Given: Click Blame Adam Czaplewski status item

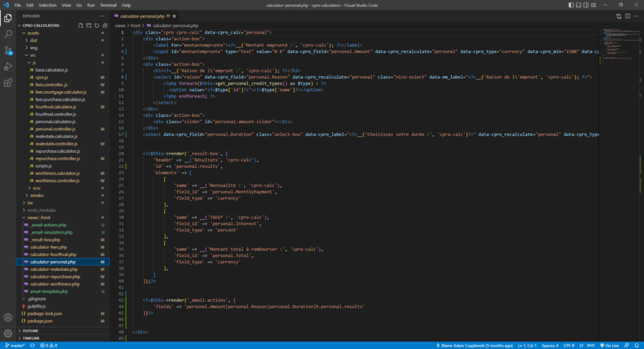Looking at the screenshot, I should coord(474,345).
